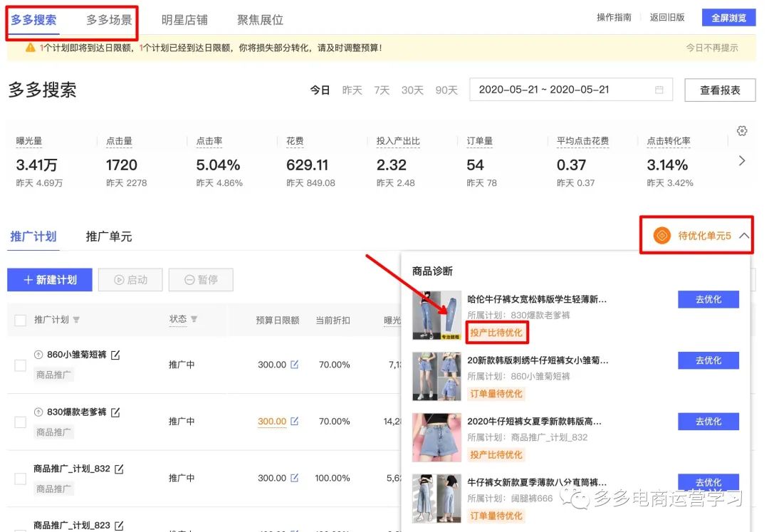Click 去优化 for 牛仔裤女新款夏季薄款 item

(708, 482)
